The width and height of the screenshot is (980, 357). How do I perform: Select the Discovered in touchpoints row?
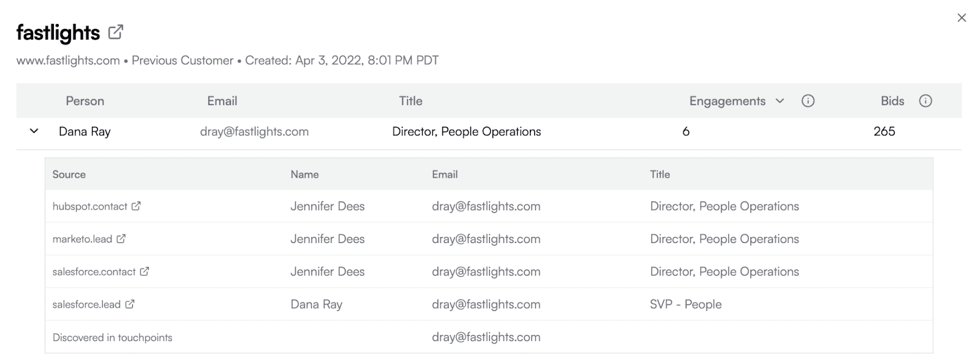489,337
